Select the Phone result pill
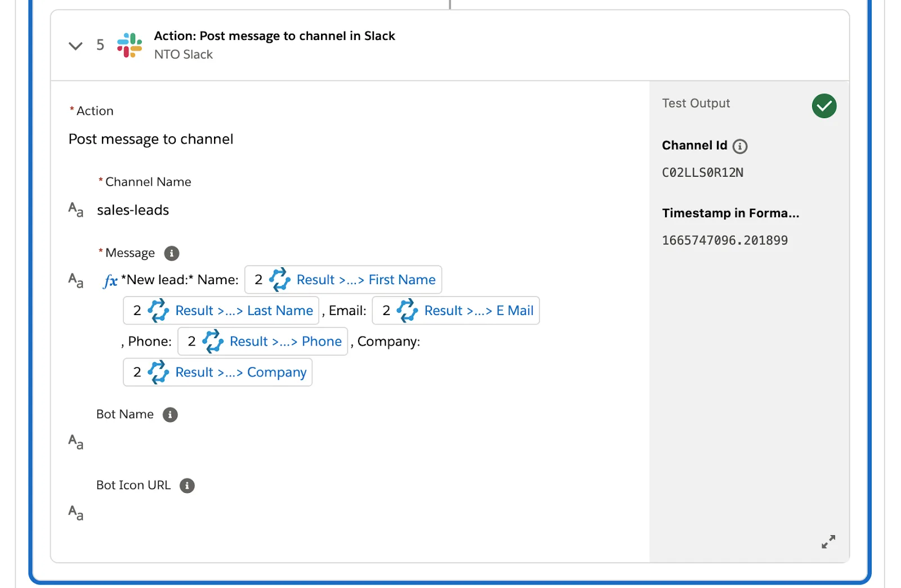 pos(263,342)
